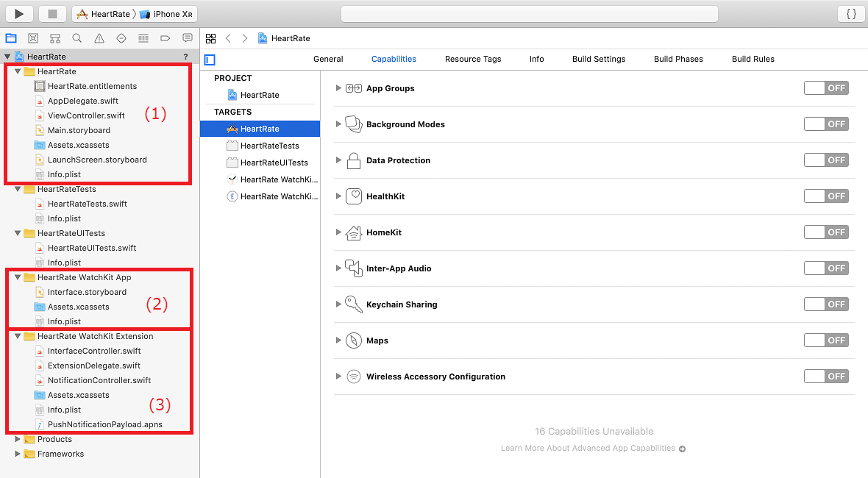Image resolution: width=868 pixels, height=478 pixels.
Task: Enable the HealthKit capability switch
Action: coord(826,196)
